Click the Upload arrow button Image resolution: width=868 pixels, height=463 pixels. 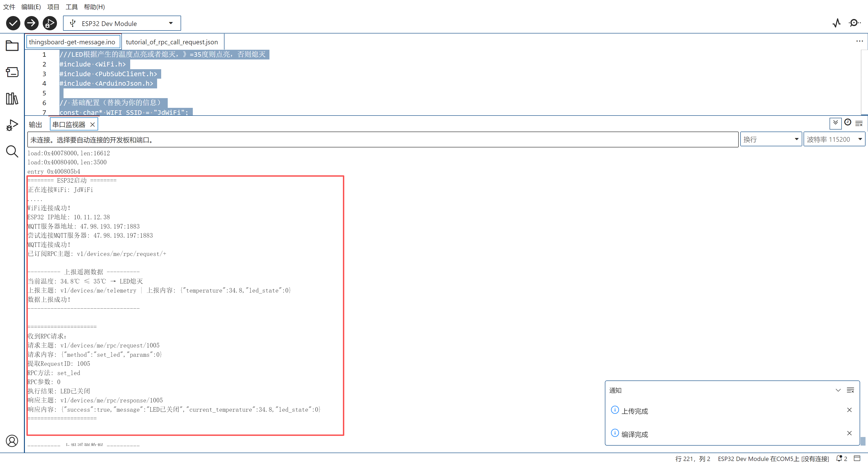point(31,23)
